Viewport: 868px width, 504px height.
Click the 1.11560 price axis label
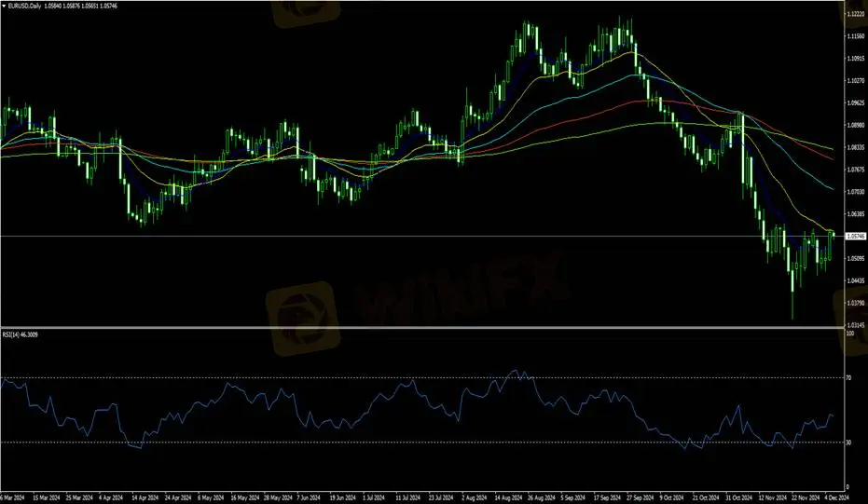[x=856, y=36]
